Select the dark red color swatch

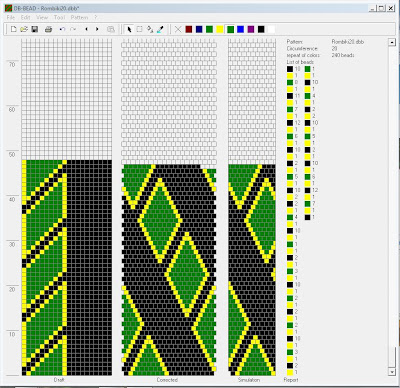point(189,29)
